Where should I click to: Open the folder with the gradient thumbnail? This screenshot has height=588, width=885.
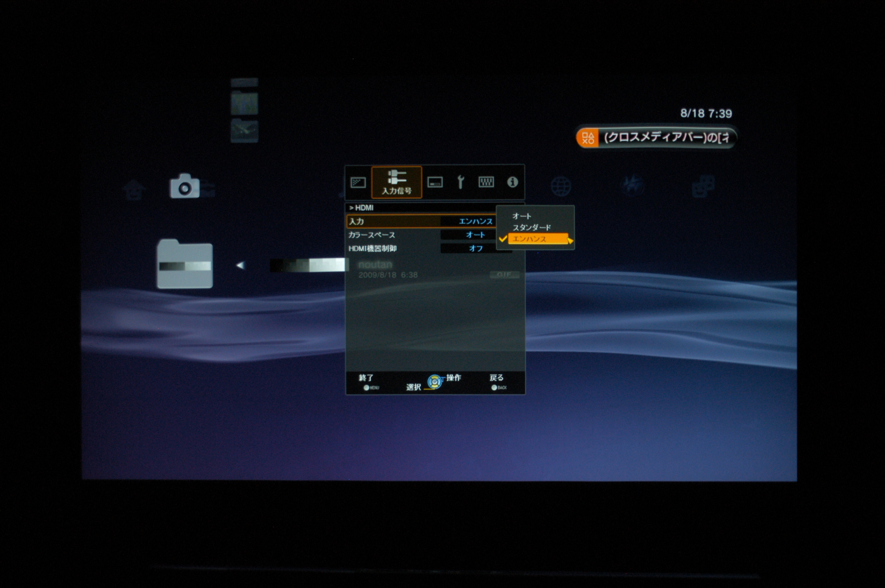click(x=185, y=264)
